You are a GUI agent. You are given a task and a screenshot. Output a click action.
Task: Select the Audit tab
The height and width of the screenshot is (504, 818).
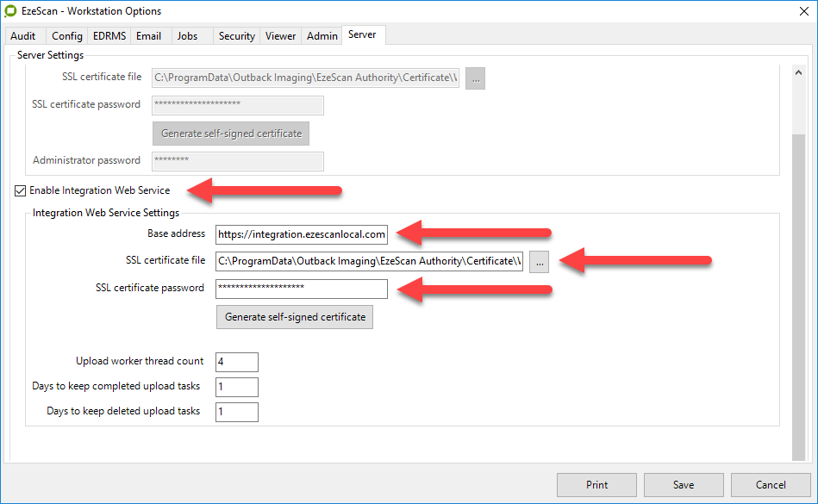[24, 35]
